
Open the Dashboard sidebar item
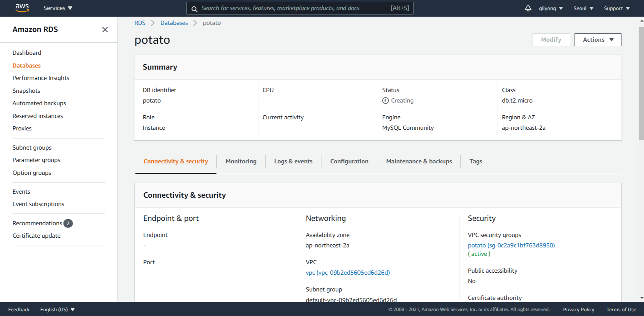(x=27, y=53)
